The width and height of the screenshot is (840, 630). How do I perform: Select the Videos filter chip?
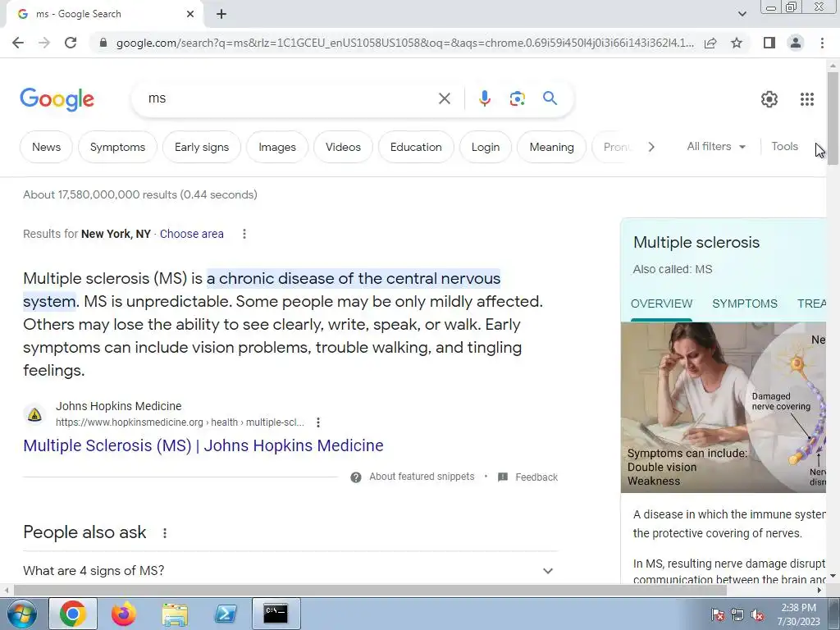coord(343,147)
